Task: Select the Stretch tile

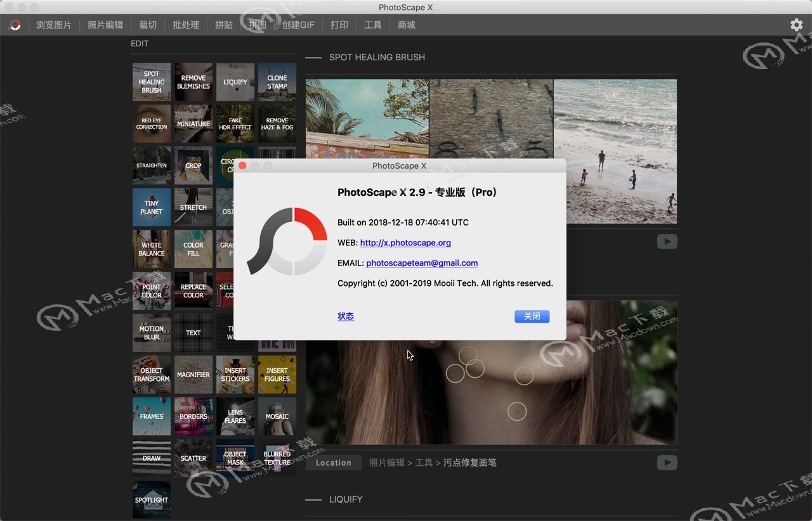Action: (x=193, y=207)
